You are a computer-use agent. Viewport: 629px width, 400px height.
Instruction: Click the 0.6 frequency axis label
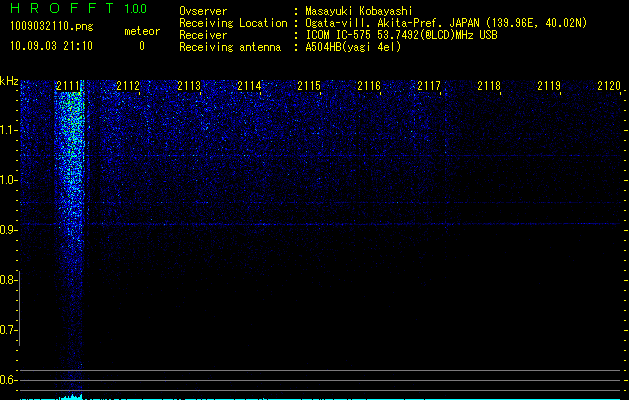click(x=8, y=380)
